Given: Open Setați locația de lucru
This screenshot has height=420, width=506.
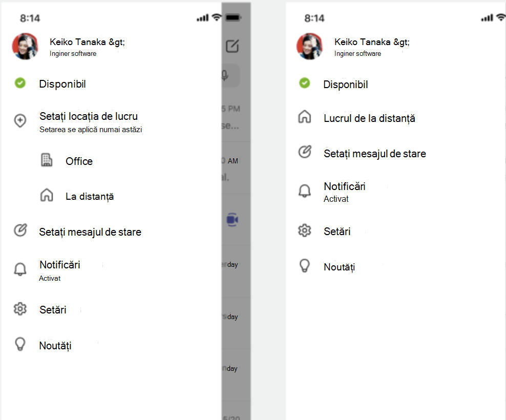Looking at the screenshot, I should click(89, 116).
